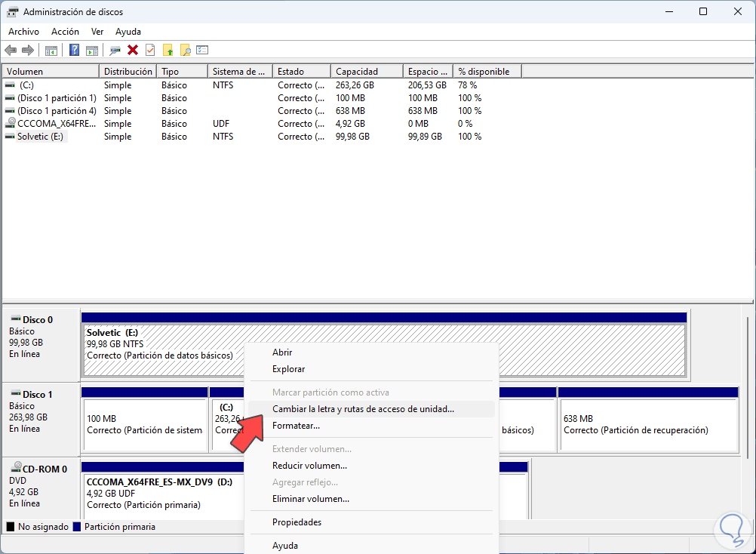The image size is (756, 554).
Task: Sort by the Volumen column header
Action: click(51, 72)
